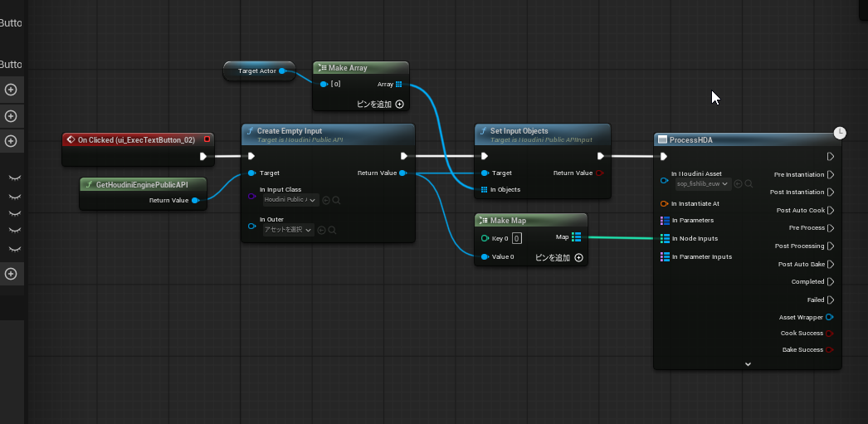
Task: Add a pin to the Make Map node
Action: [578, 258]
